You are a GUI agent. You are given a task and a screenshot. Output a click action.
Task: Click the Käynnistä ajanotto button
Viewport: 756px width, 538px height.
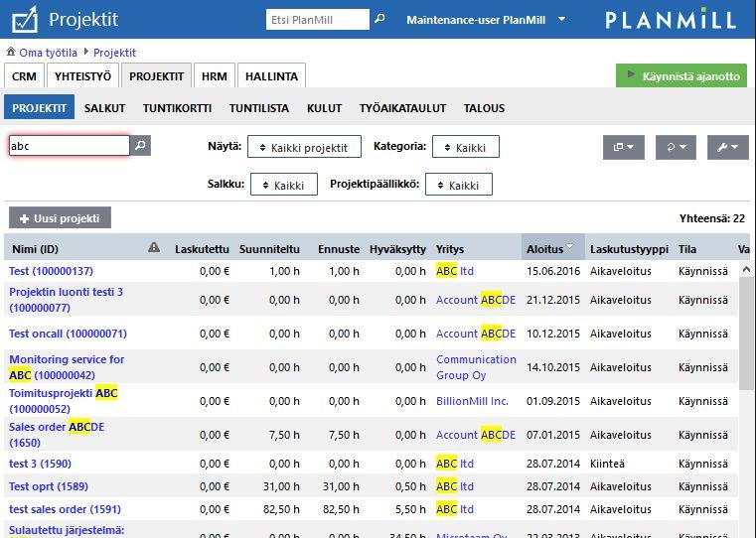tap(681, 75)
